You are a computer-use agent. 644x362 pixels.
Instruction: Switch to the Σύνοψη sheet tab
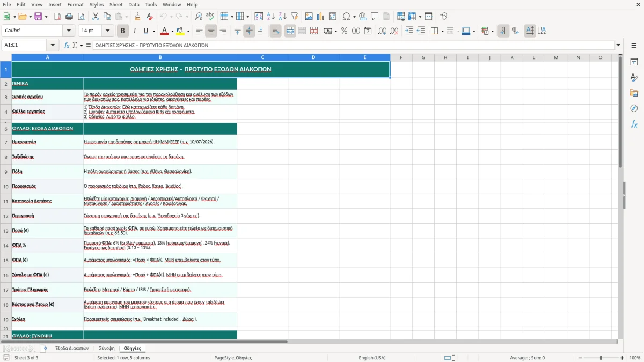107,348
